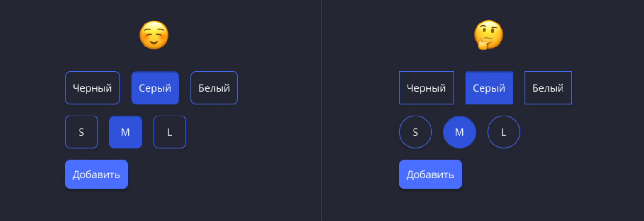Select sharp-cornered Белый color option

click(x=548, y=88)
